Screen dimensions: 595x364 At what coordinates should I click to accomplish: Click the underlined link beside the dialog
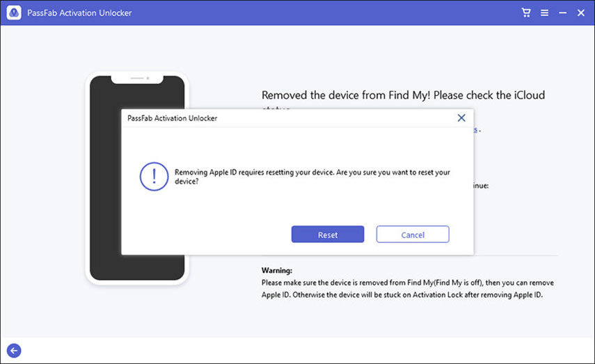click(x=476, y=130)
